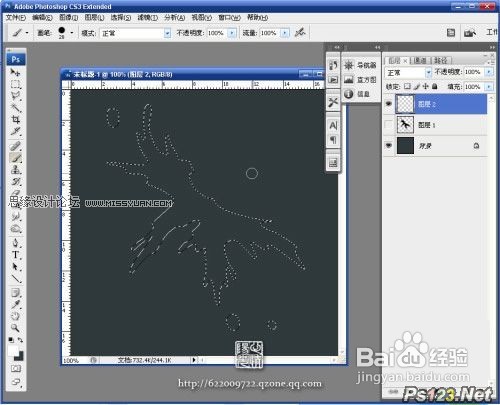Viewport: 500px width, 405px height.
Task: Choose the Crop tool
Action: tap(15, 119)
